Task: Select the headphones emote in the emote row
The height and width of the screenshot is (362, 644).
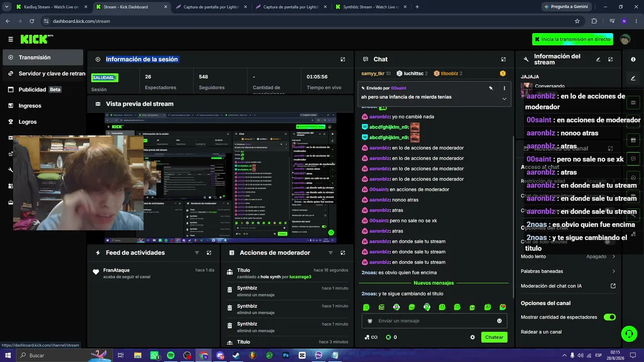Action: tap(427, 307)
